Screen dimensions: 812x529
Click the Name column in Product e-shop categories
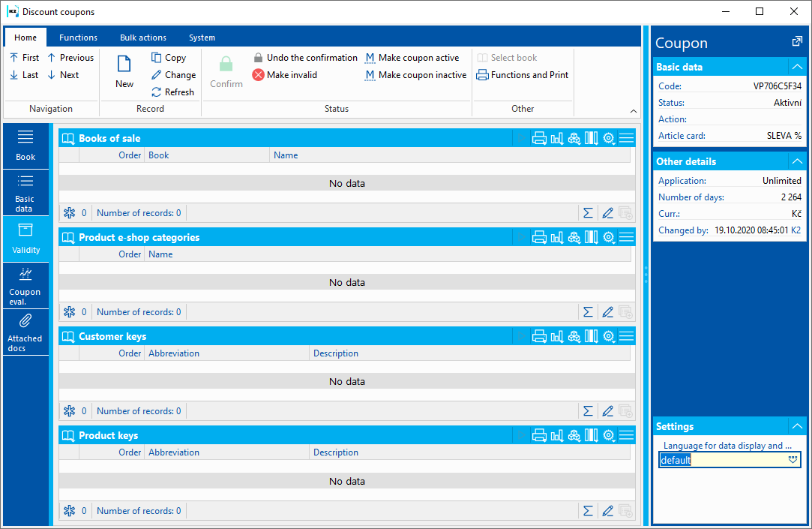click(x=387, y=254)
